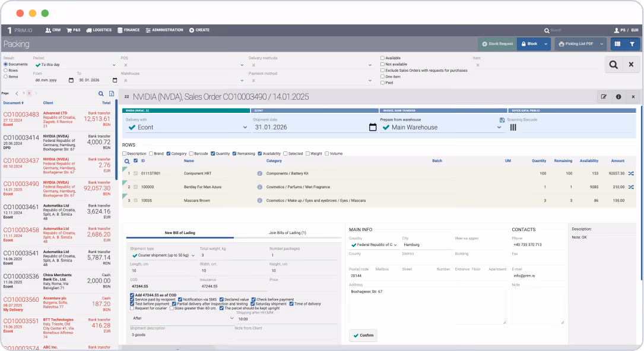644x351 pixels.
Task: Confirm the bill of lading
Action: (x=363, y=336)
